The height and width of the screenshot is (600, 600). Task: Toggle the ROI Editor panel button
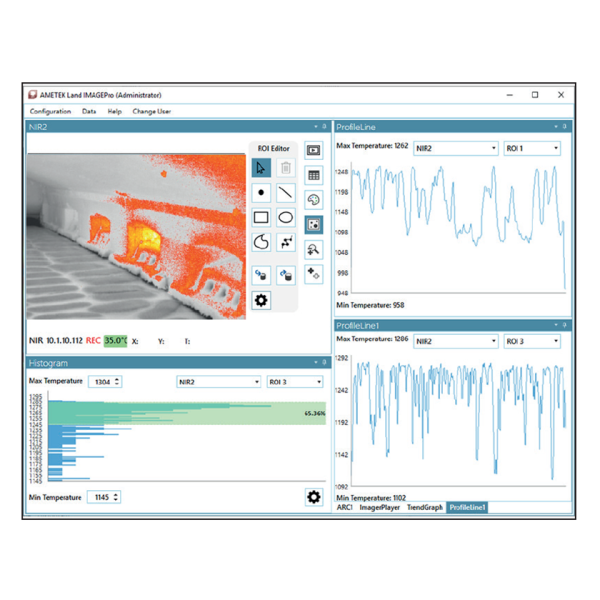314,225
